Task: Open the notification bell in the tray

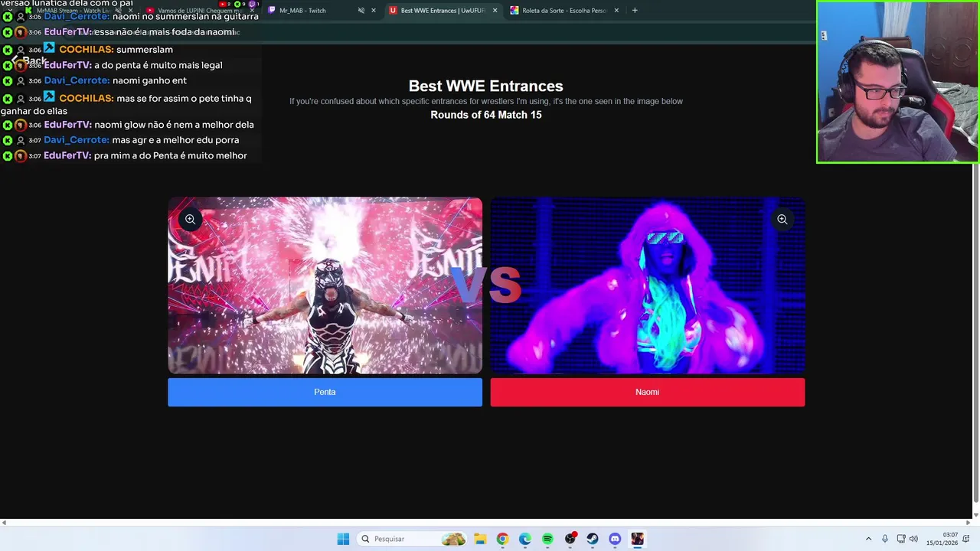Action: [968, 540]
